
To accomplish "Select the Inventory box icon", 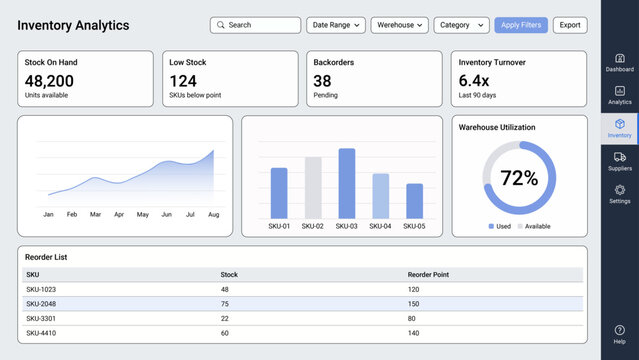I will point(619,124).
